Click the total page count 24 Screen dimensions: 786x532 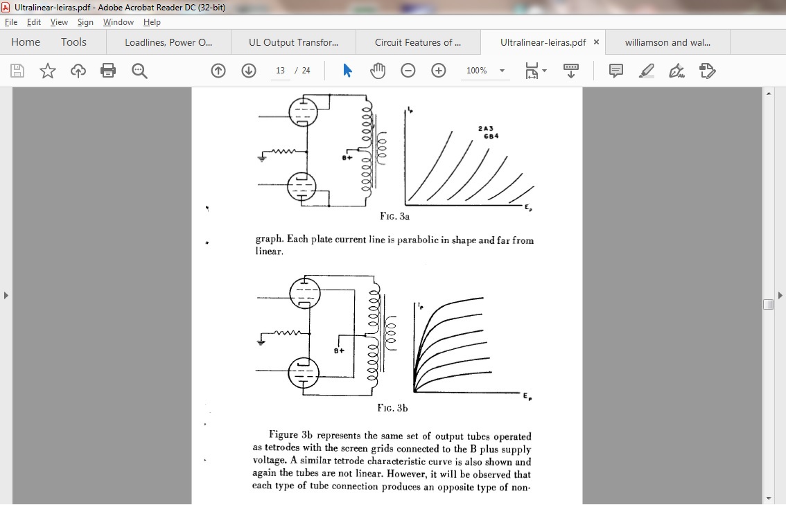(306, 71)
